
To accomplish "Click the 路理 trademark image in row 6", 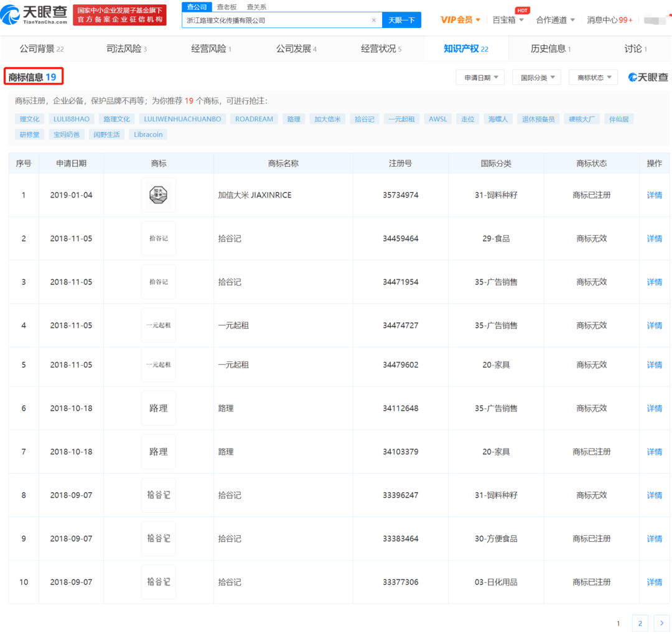I will [158, 408].
